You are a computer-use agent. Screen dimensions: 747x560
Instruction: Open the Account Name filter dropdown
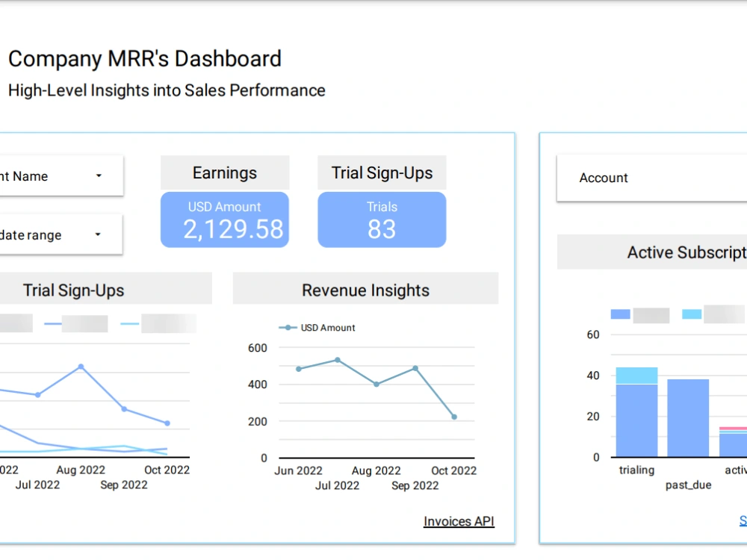click(x=60, y=175)
